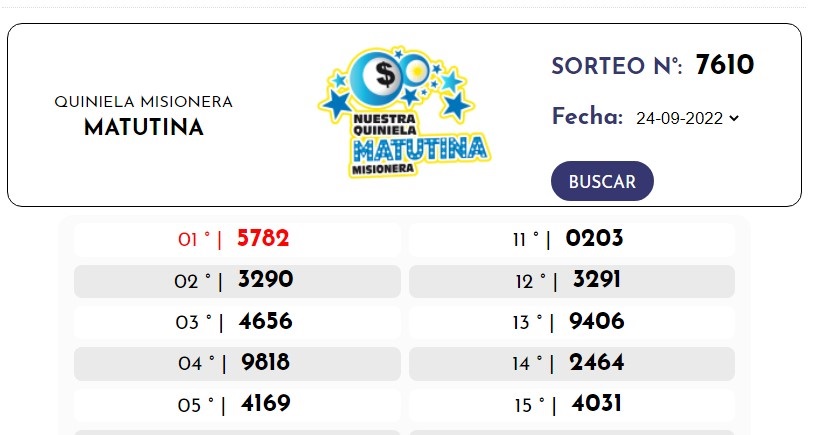The width and height of the screenshot is (813, 435).
Task: Click the Nuestra Quiniela Matutina Misionera logo
Action: point(404,113)
